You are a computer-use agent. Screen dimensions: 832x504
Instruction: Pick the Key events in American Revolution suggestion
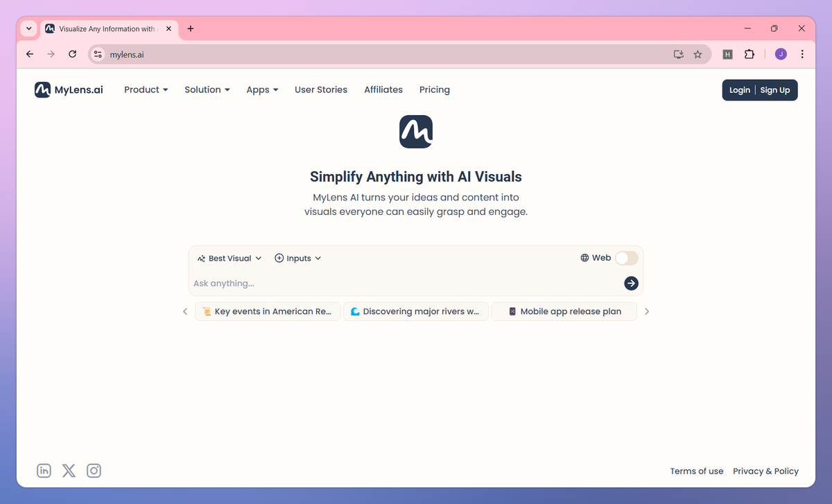point(268,311)
